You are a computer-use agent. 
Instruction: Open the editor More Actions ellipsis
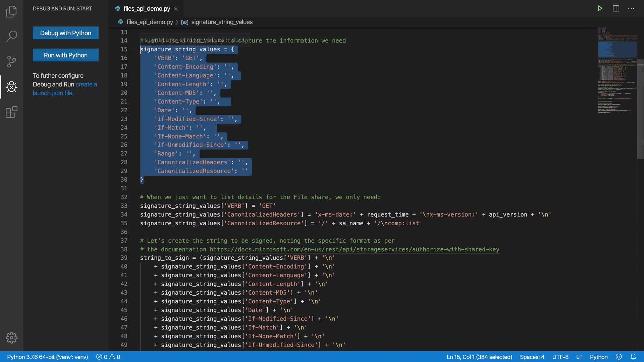631,8
